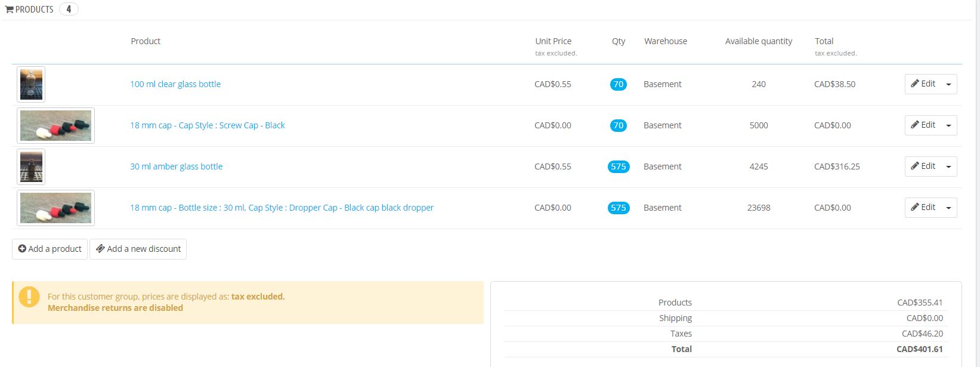Click the Dropper Cap product image
Viewport: 980px width, 367px height.
[x=55, y=208]
